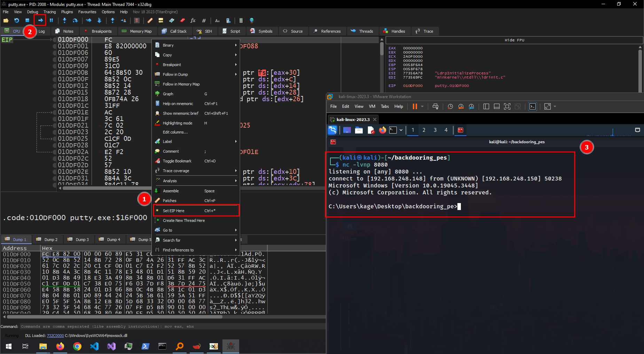Take a VMware snapshot with the clock-plus icon
The image size is (644, 354).
point(450,106)
